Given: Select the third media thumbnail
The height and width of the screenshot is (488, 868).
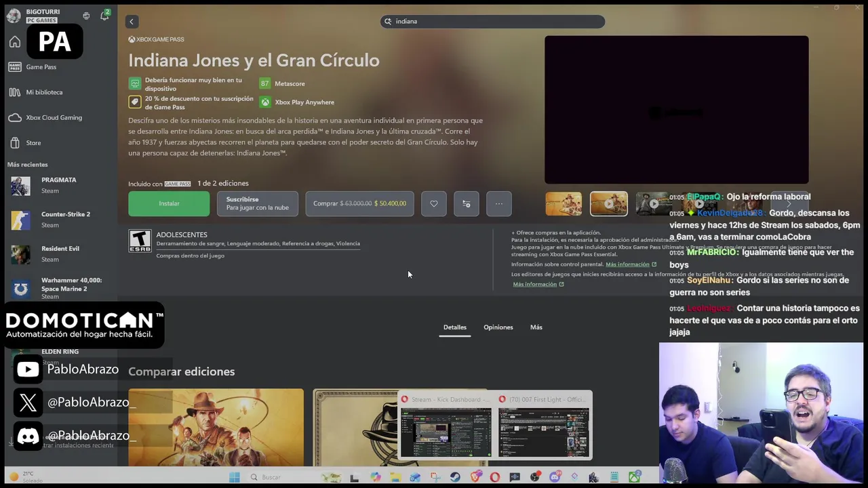Looking at the screenshot, I should (x=652, y=204).
